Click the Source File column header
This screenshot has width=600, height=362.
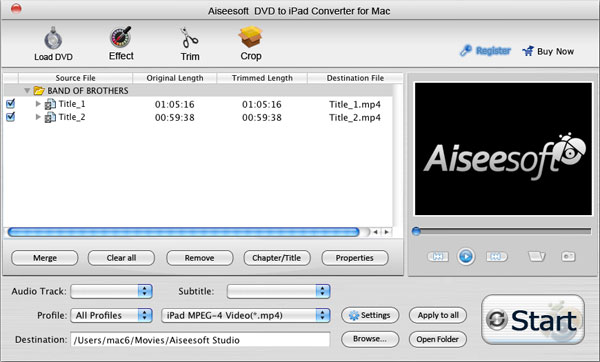tap(75, 78)
